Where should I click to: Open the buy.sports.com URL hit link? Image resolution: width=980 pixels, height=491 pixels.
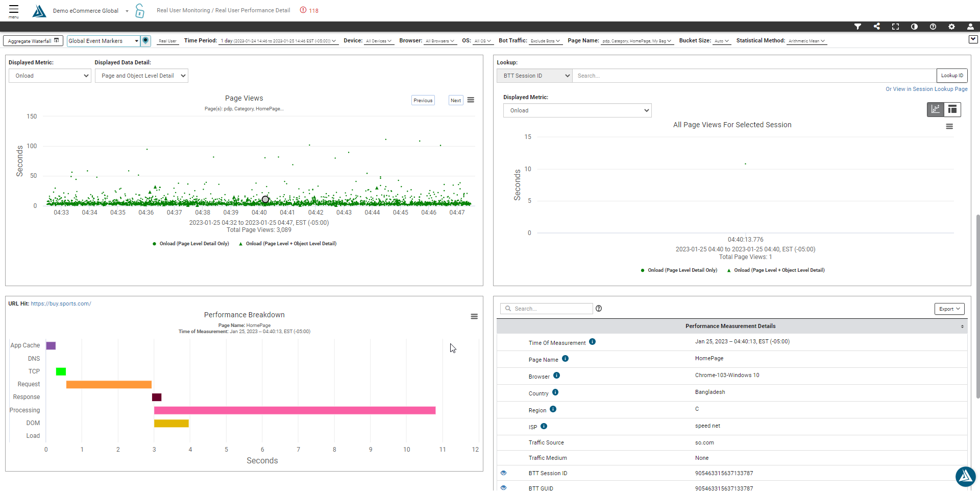61,303
